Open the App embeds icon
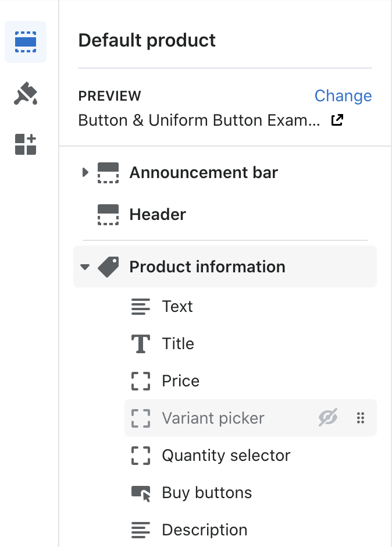This screenshot has height=547, width=392. click(x=26, y=144)
